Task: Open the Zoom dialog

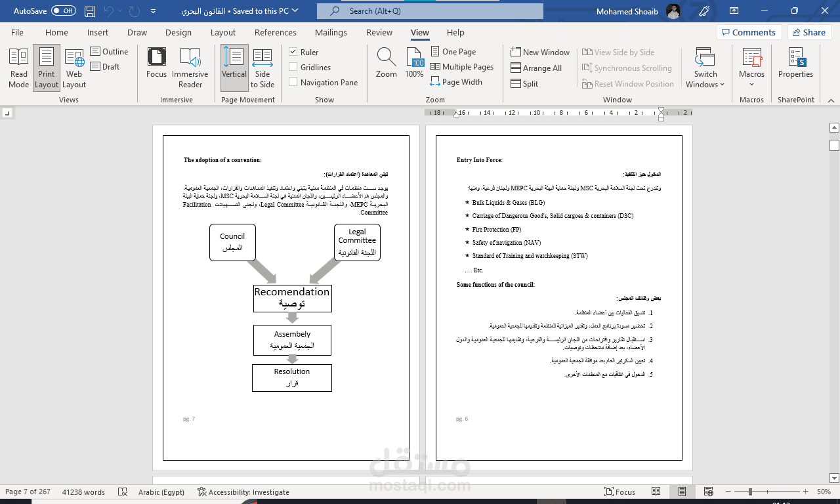Action: point(387,63)
